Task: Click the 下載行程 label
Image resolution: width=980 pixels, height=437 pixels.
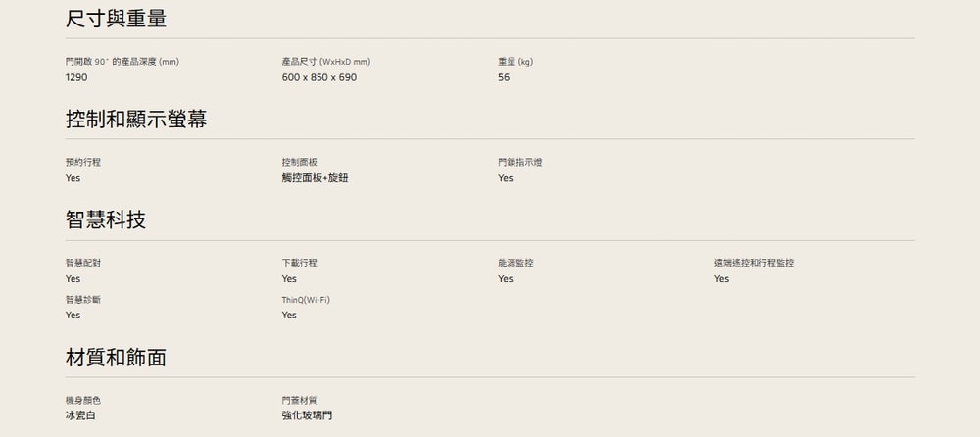Action: (x=299, y=263)
